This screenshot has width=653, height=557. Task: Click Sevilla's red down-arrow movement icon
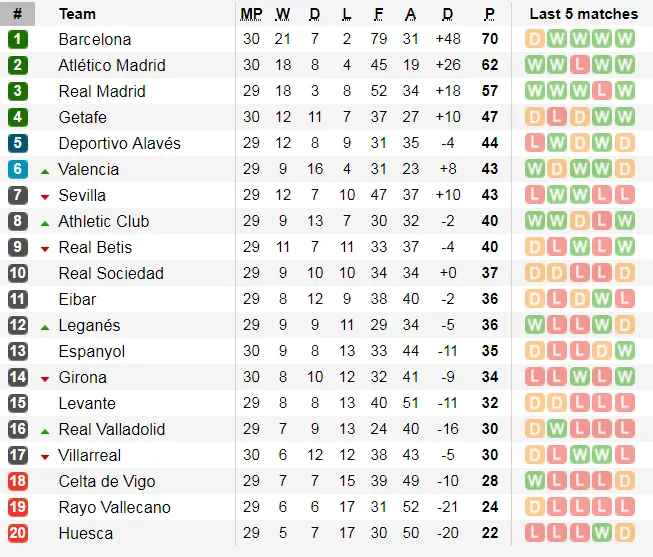click(x=45, y=196)
